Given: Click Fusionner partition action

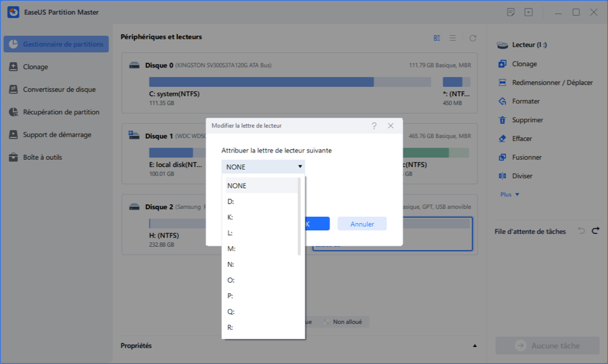Looking at the screenshot, I should tap(526, 157).
